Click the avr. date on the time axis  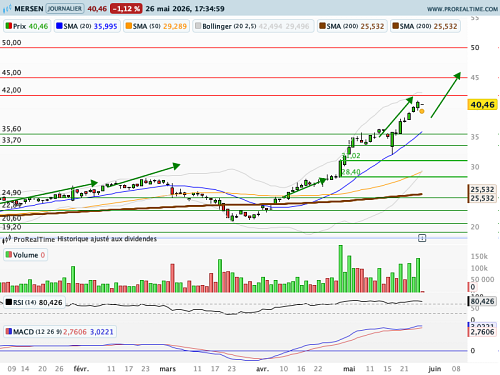coord(262,369)
